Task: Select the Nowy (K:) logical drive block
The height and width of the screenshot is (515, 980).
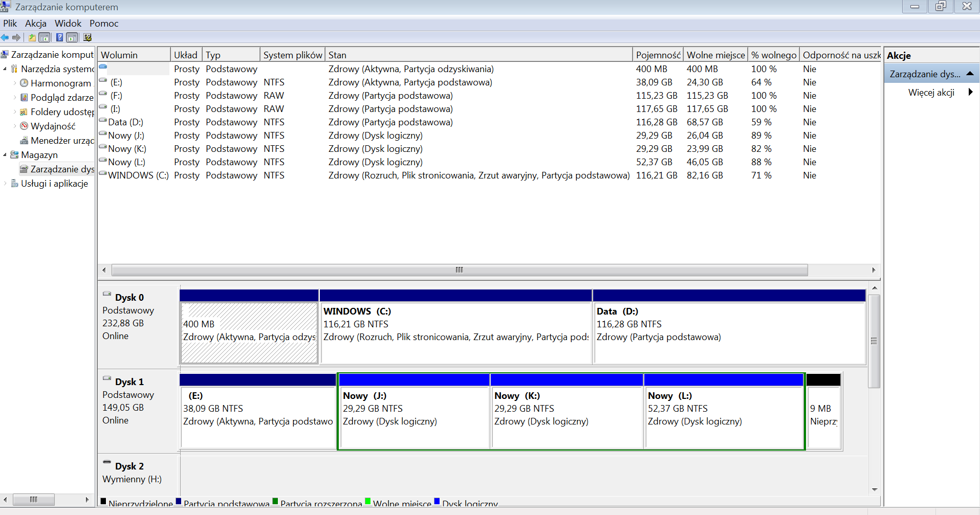Action: [567, 412]
